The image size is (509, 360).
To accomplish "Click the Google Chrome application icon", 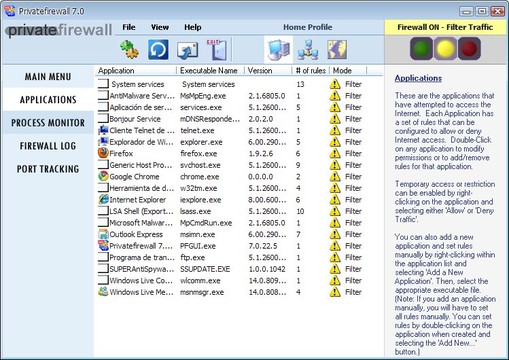I will click(103, 176).
